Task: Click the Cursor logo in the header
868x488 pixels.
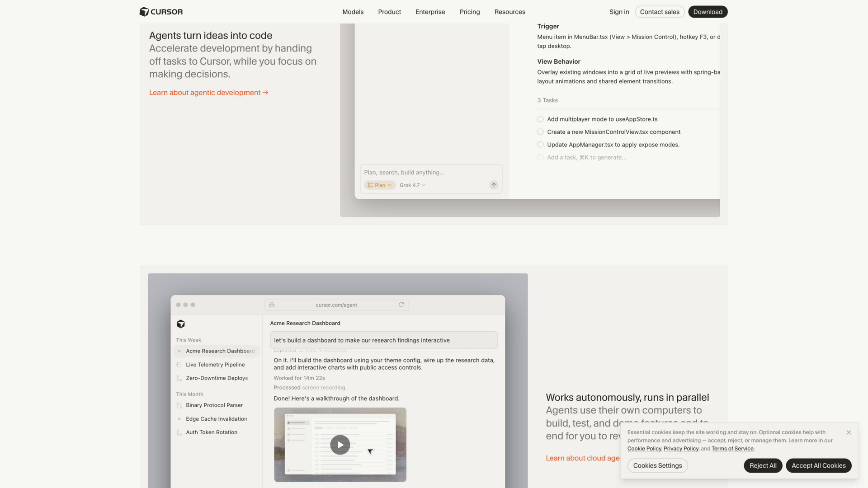Action: (161, 12)
